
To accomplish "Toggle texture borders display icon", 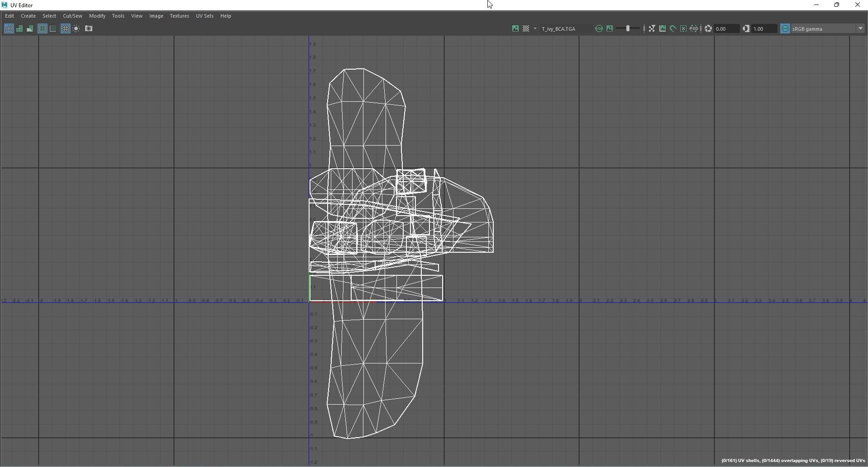I will (42, 28).
